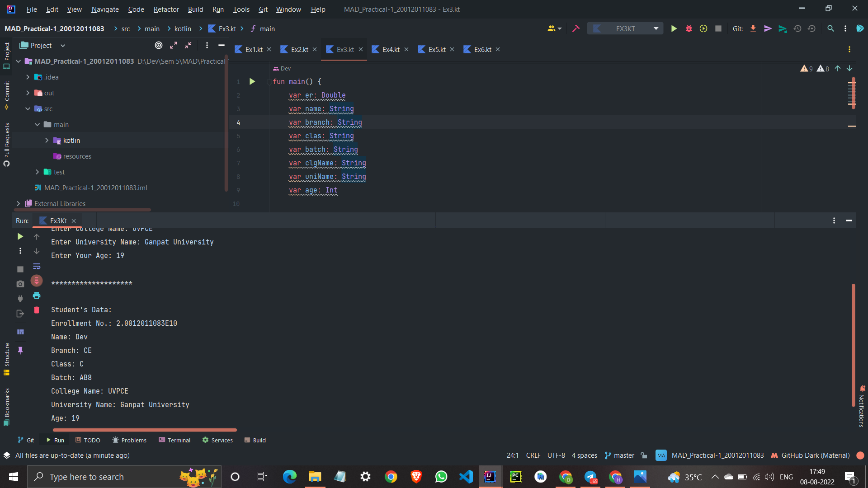Update project using the Git pull arrow

753,28
